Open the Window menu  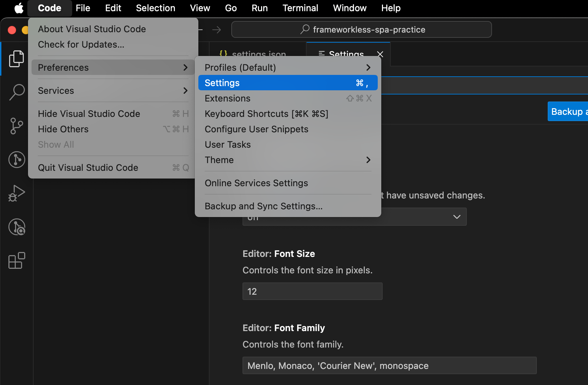pos(350,8)
